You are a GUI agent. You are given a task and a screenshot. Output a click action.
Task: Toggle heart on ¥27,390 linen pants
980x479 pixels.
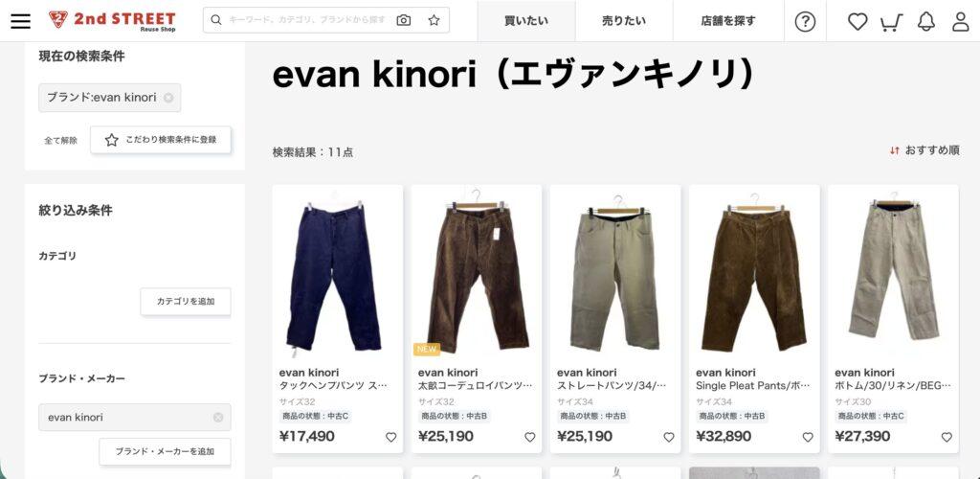click(x=947, y=437)
